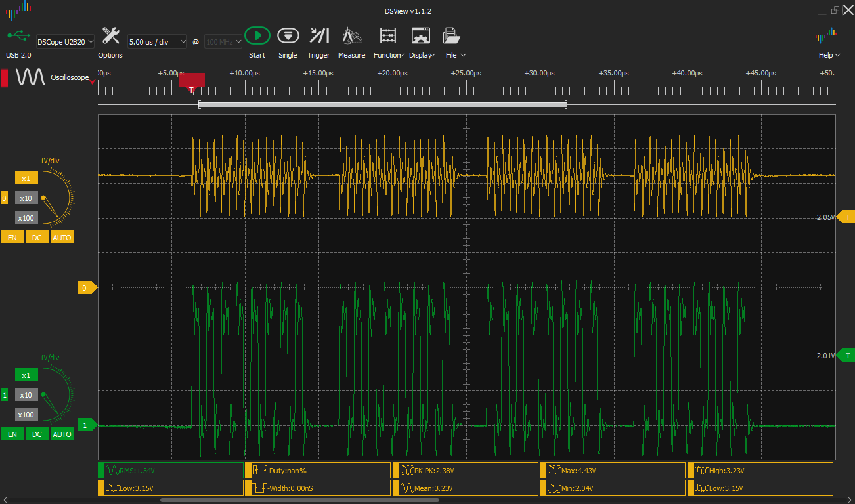Open the 100 MHz sample rate dropdown
This screenshot has height=504, width=855.
point(223,41)
